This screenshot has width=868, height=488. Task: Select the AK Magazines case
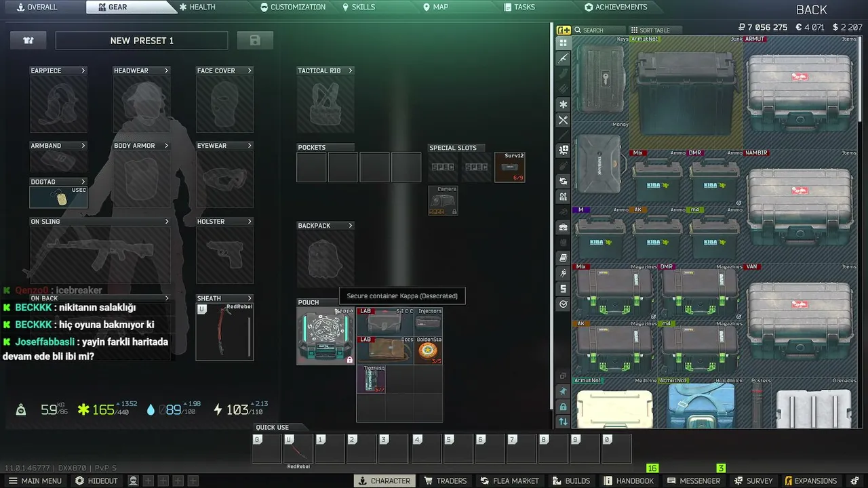[x=614, y=348]
